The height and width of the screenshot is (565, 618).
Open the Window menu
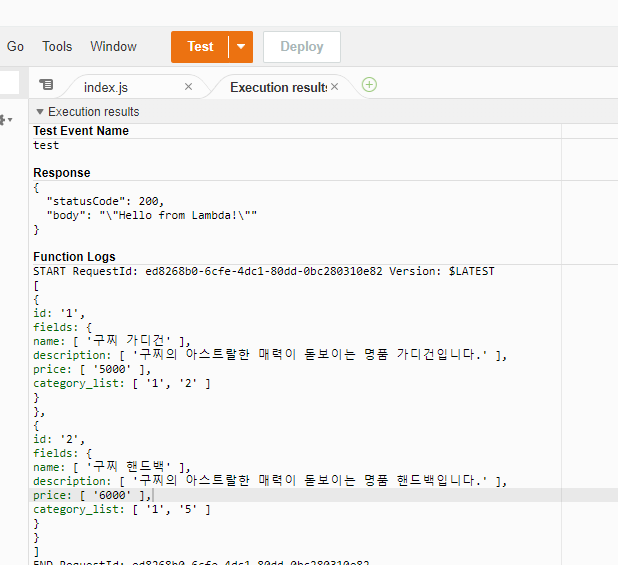point(113,46)
